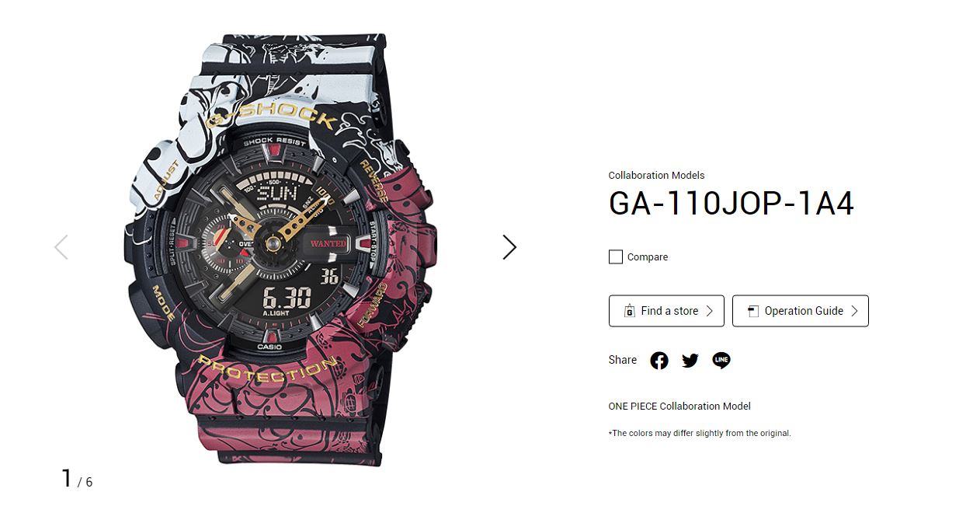
Task: Click the GA-110JOP-1A4 model title
Action: coord(732,204)
